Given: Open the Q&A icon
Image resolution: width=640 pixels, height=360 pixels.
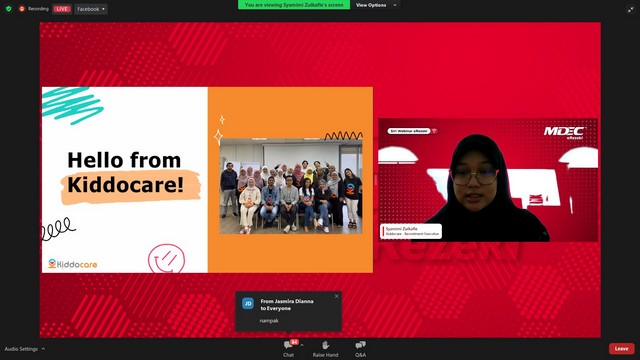Looking at the screenshot, I should tap(360, 345).
